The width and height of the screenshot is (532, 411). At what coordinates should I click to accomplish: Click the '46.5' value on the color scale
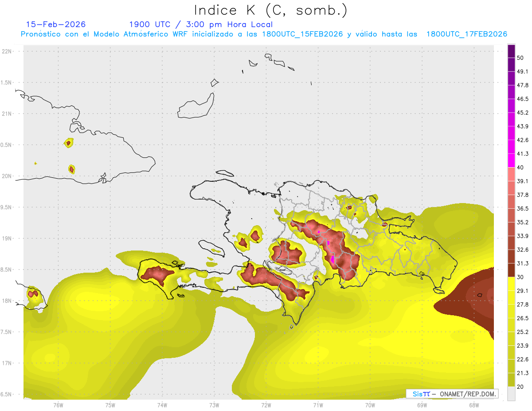(522, 99)
